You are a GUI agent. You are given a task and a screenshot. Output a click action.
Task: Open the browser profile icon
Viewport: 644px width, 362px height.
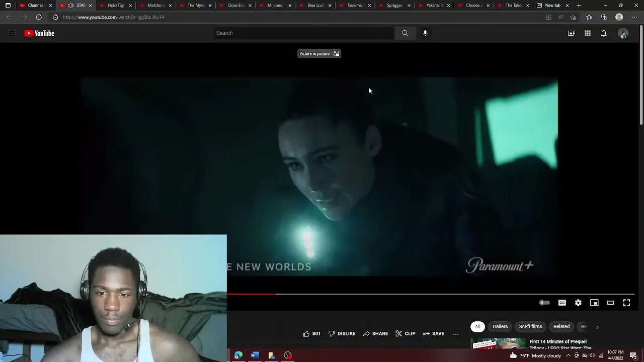(619, 17)
